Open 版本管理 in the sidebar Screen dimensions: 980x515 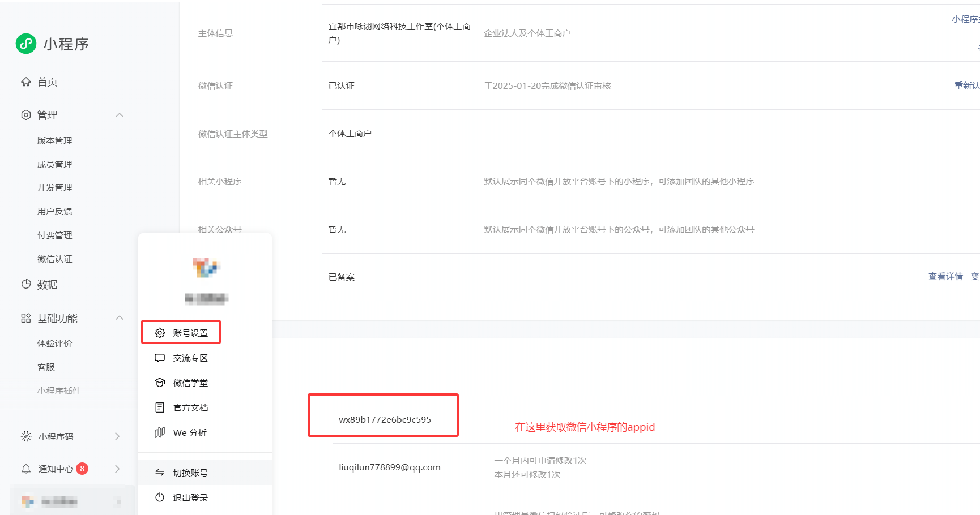click(x=55, y=141)
